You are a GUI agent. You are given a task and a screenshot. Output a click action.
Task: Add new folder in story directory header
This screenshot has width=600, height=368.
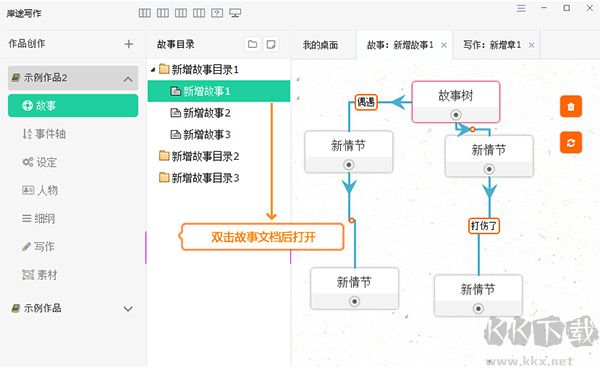[x=253, y=44]
